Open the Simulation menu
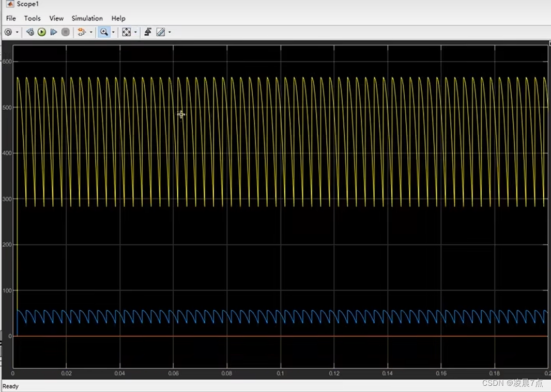 click(87, 18)
